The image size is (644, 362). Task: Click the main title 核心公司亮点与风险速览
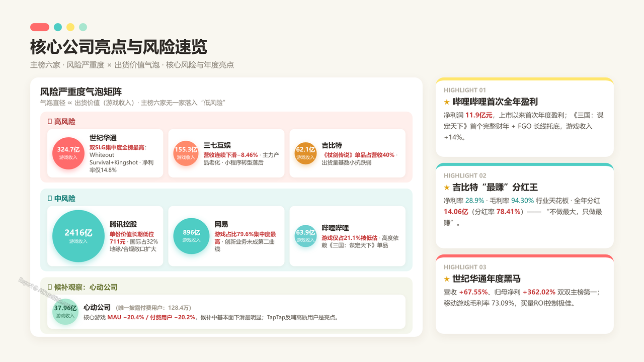pyautogui.click(x=119, y=47)
